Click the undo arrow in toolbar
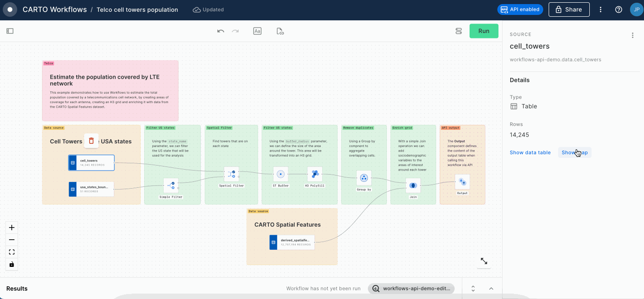The height and width of the screenshot is (299, 644). pyautogui.click(x=221, y=31)
